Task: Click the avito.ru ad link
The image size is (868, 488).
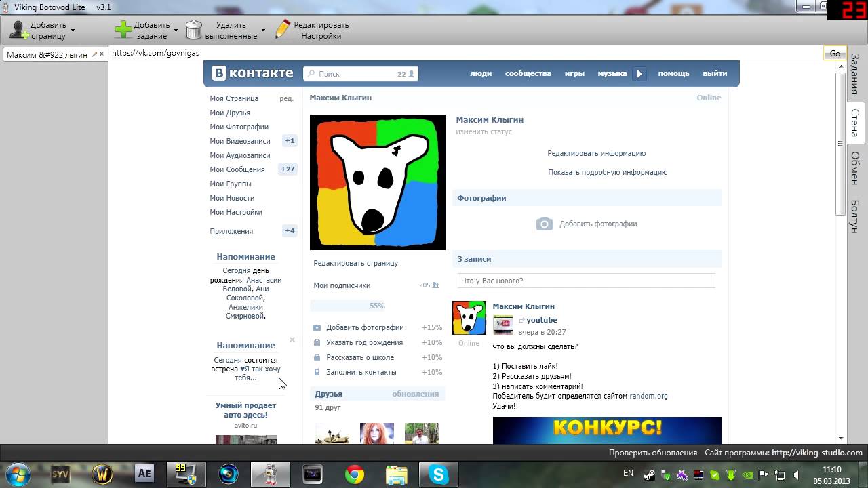Action: (x=245, y=426)
